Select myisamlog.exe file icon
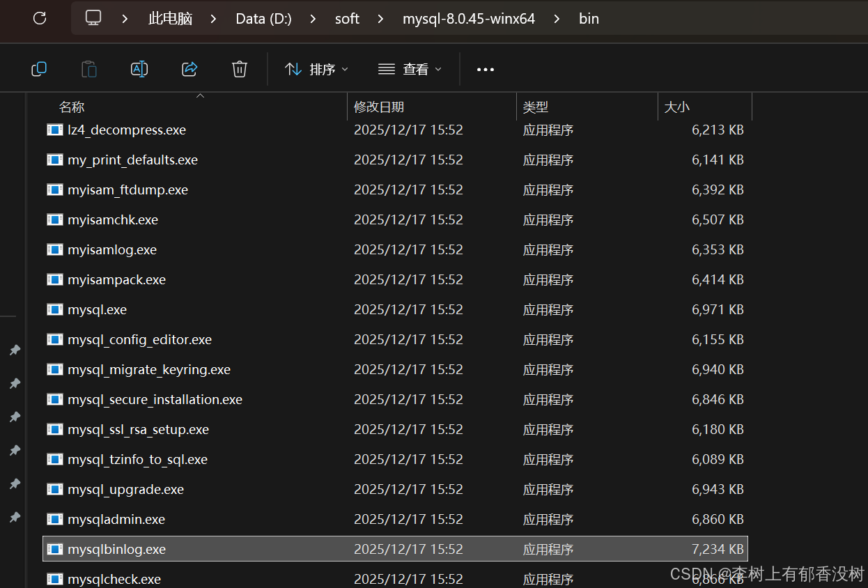Viewport: 868px width, 588px height. point(55,249)
